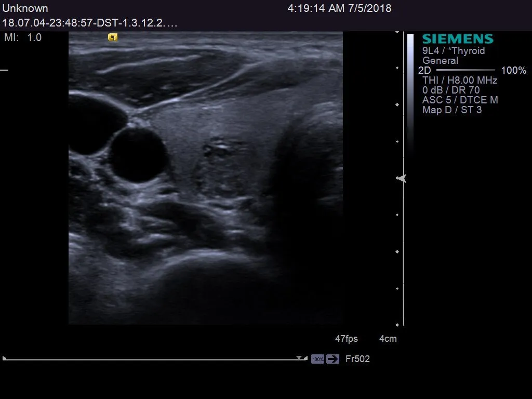Image resolution: width=532 pixels, height=399 pixels.
Task: Select the 9L4 / *Thyroid preset label
Action: [x=454, y=51]
